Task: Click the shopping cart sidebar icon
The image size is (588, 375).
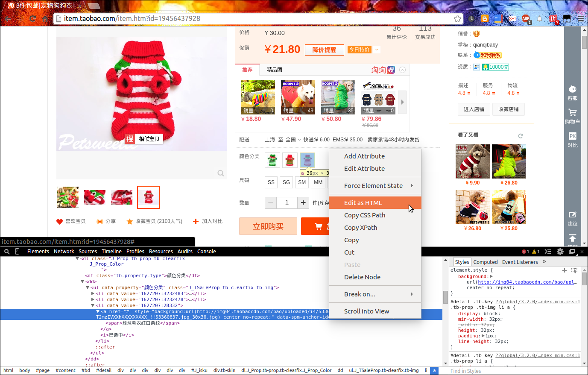Action: coord(573,113)
